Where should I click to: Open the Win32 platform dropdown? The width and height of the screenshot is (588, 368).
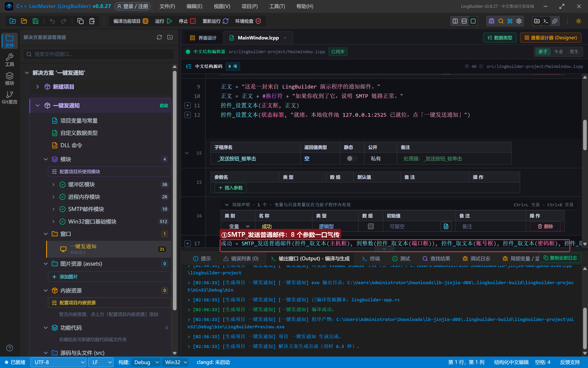point(176,362)
